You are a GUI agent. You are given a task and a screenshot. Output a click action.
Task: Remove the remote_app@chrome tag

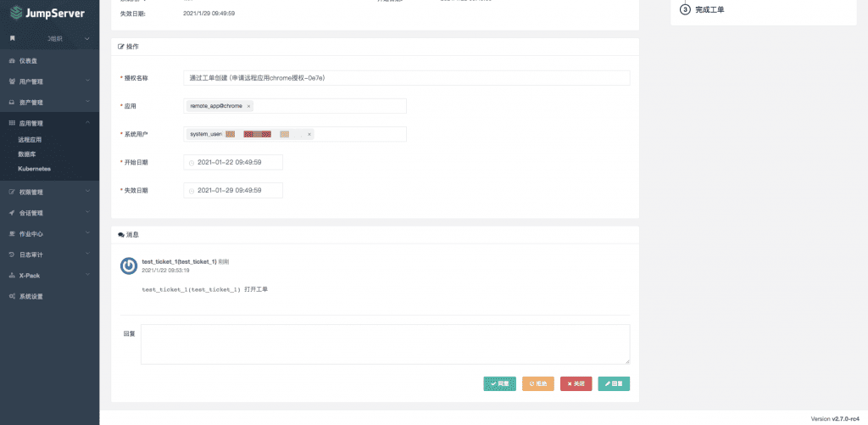[248, 106]
